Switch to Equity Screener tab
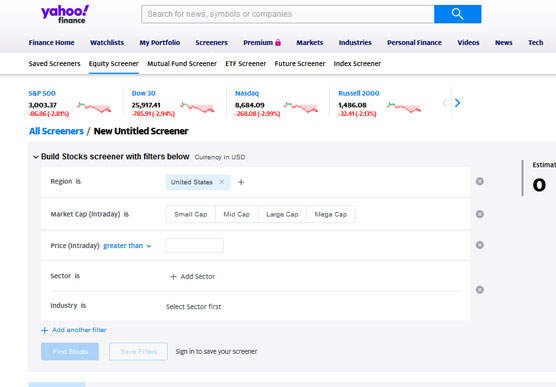 point(113,63)
